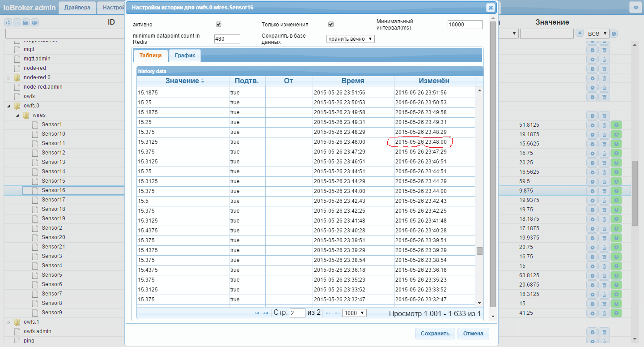Collapse all nodes with closed-folder icon
Image resolution: width=644 pixels, height=347 pixels.
(25, 22)
